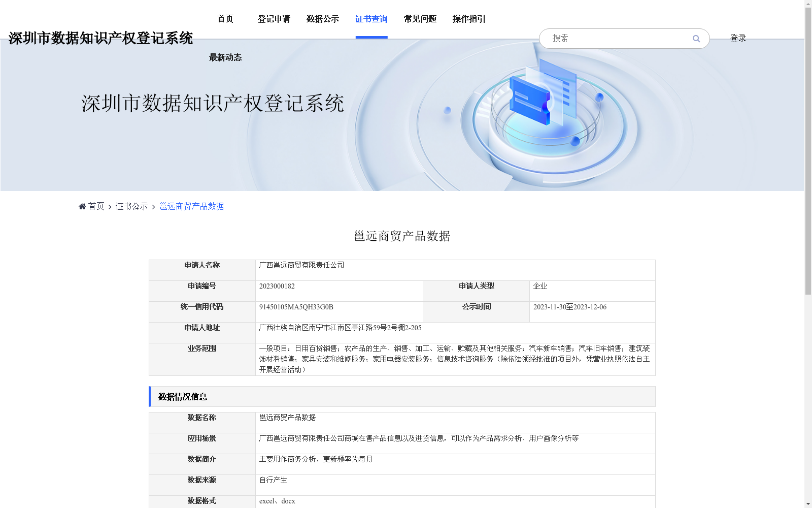
Task: Click the home icon in breadcrumb
Action: (x=82, y=206)
